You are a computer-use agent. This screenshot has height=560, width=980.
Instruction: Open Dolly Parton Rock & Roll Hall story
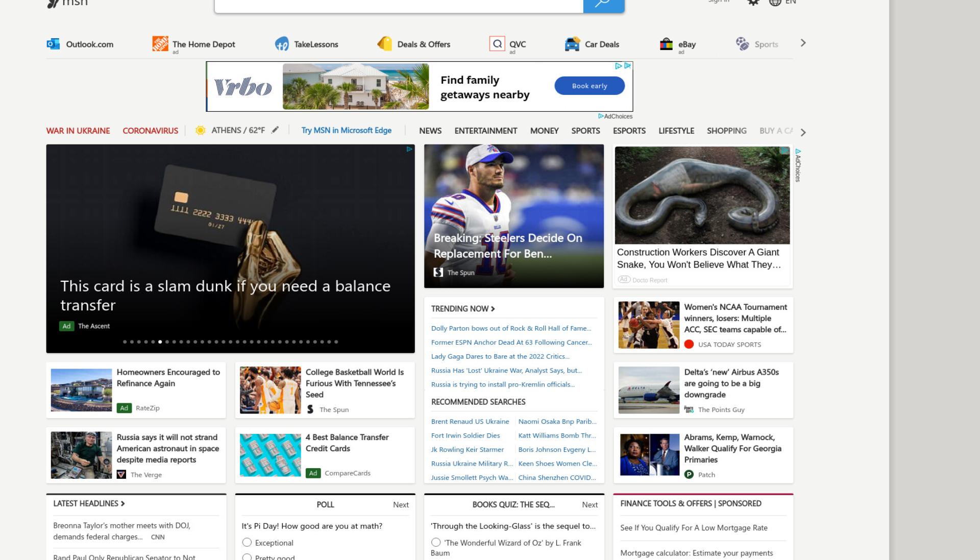pyautogui.click(x=511, y=328)
